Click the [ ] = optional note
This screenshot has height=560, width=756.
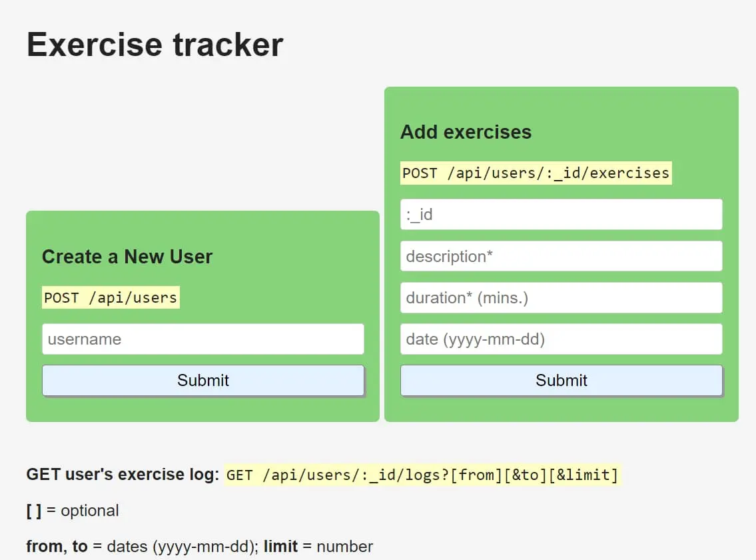[72, 511]
